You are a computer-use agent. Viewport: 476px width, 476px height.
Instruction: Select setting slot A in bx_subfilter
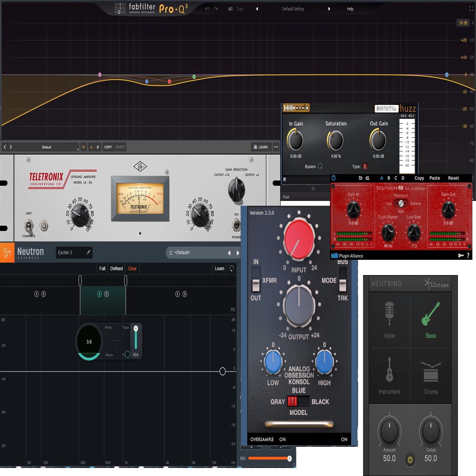tap(382, 178)
